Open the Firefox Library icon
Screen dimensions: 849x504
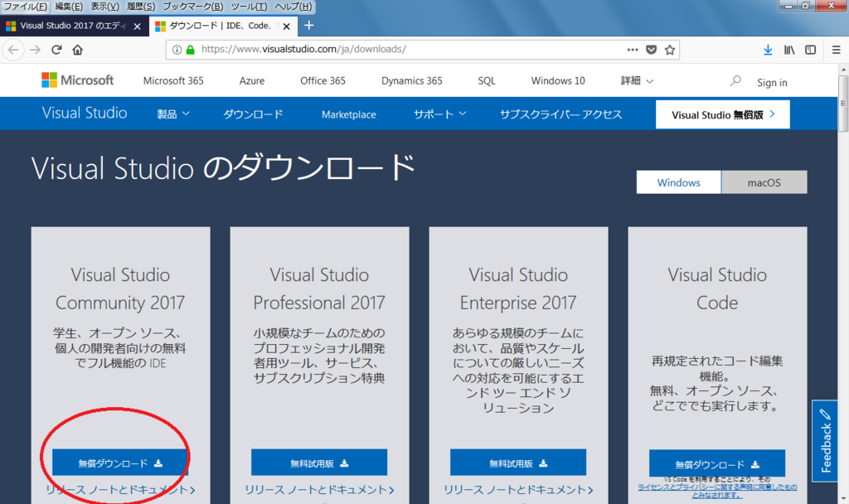click(x=788, y=50)
